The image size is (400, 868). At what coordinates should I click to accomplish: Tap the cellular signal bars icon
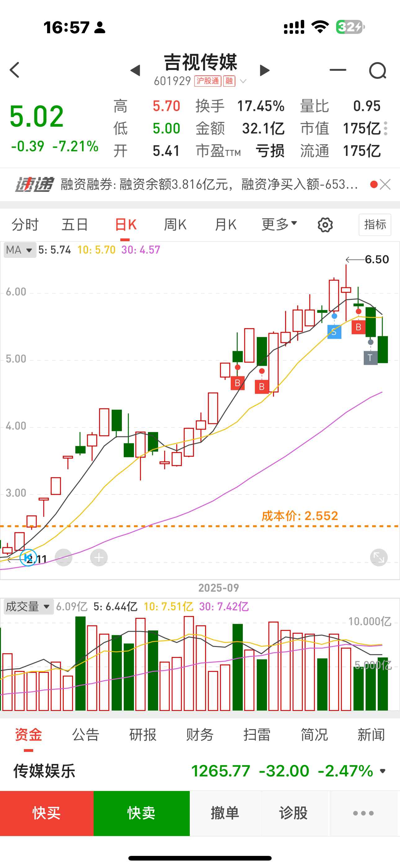[294, 27]
